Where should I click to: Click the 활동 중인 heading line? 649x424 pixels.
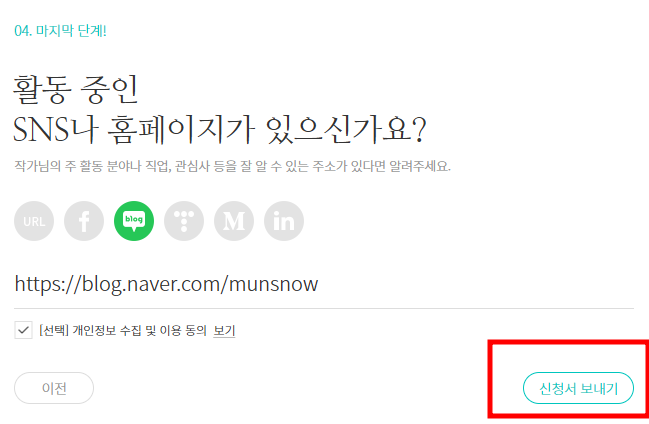coord(75,89)
